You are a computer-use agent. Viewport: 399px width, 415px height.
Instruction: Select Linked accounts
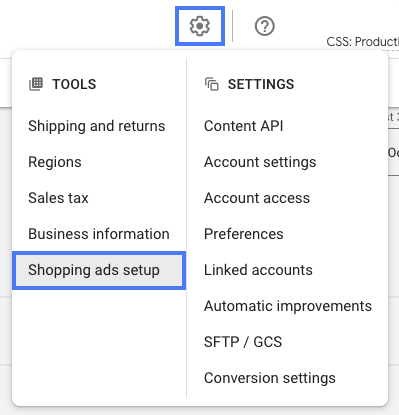coord(258,270)
